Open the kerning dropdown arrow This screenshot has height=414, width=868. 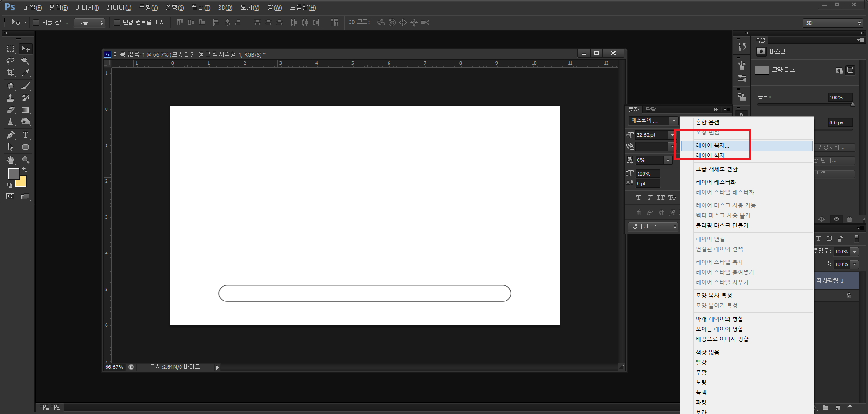click(x=672, y=146)
